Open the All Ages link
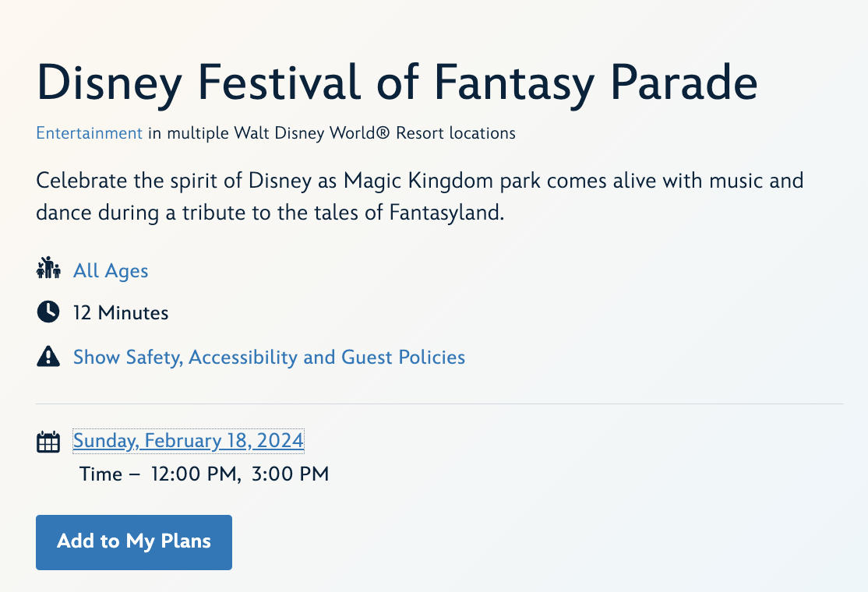Image resolution: width=868 pixels, height=592 pixels. coord(111,270)
